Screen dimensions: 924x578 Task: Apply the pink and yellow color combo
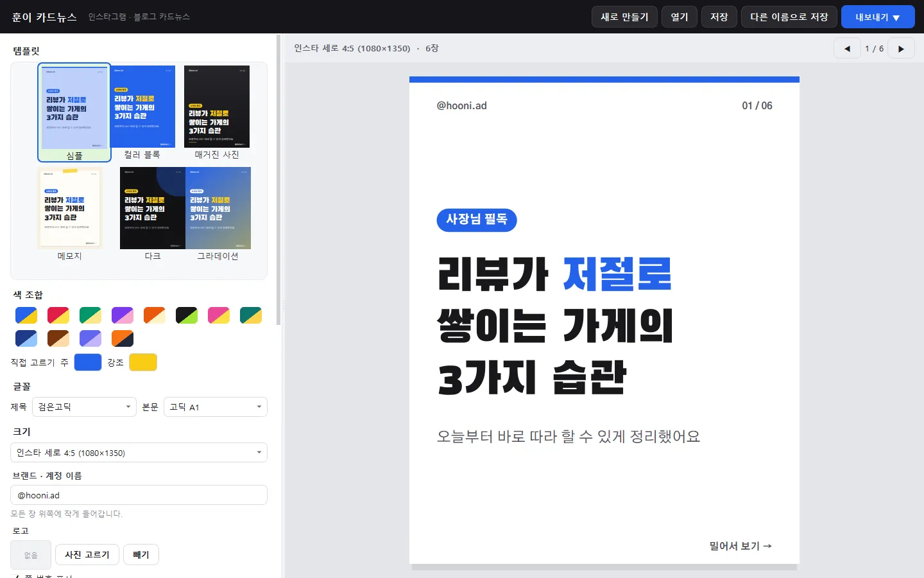click(219, 315)
